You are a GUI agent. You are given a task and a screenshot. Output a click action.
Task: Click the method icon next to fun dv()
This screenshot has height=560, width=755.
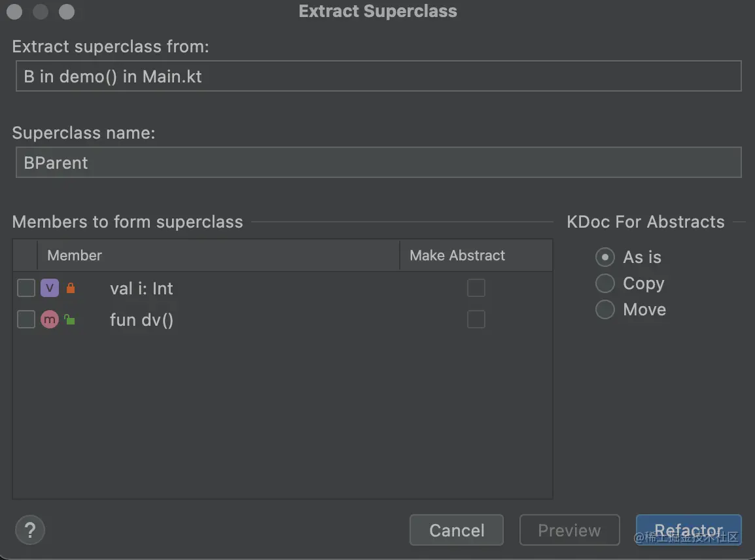click(x=50, y=319)
